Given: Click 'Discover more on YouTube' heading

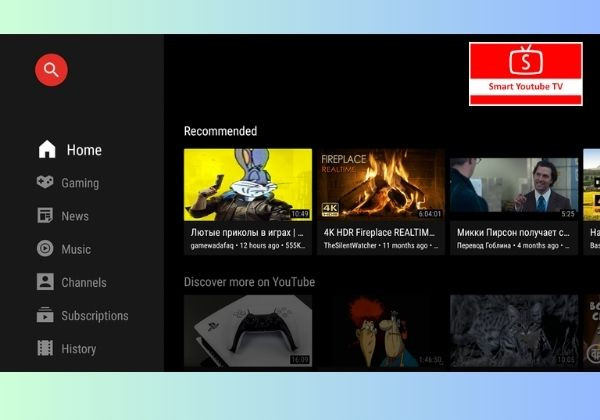Looking at the screenshot, I should pyautogui.click(x=249, y=282).
